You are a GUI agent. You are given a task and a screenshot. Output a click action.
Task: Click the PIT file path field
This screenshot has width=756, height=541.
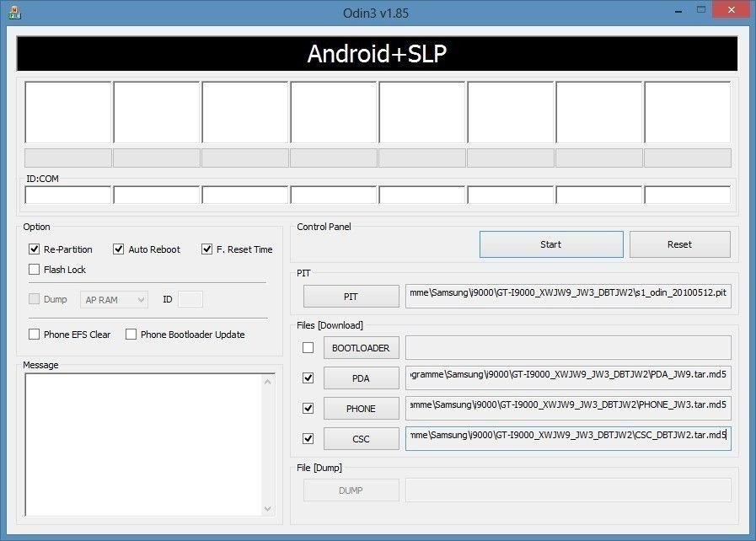point(568,296)
